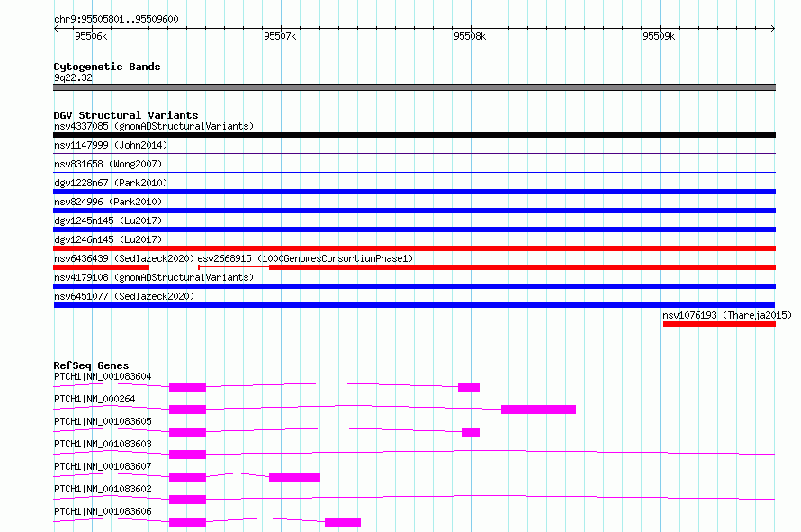Click the 95506k ruler tick label
801x532 pixels.
[x=91, y=36]
